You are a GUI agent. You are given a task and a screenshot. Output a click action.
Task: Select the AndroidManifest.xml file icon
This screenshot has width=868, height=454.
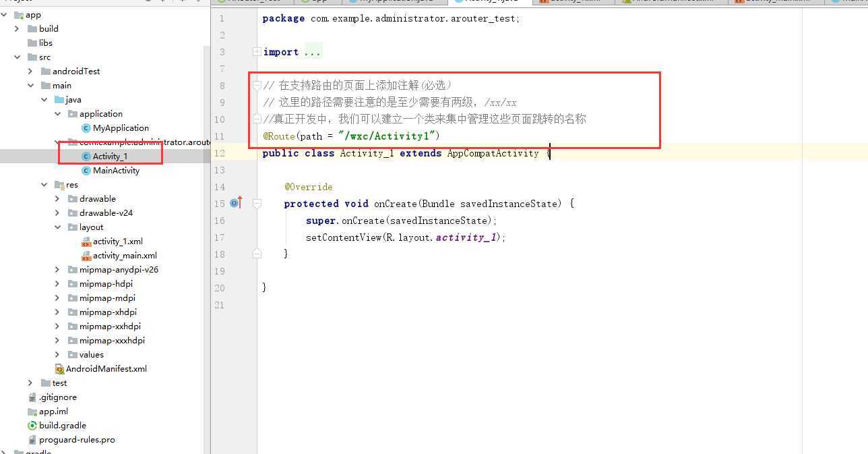point(59,369)
